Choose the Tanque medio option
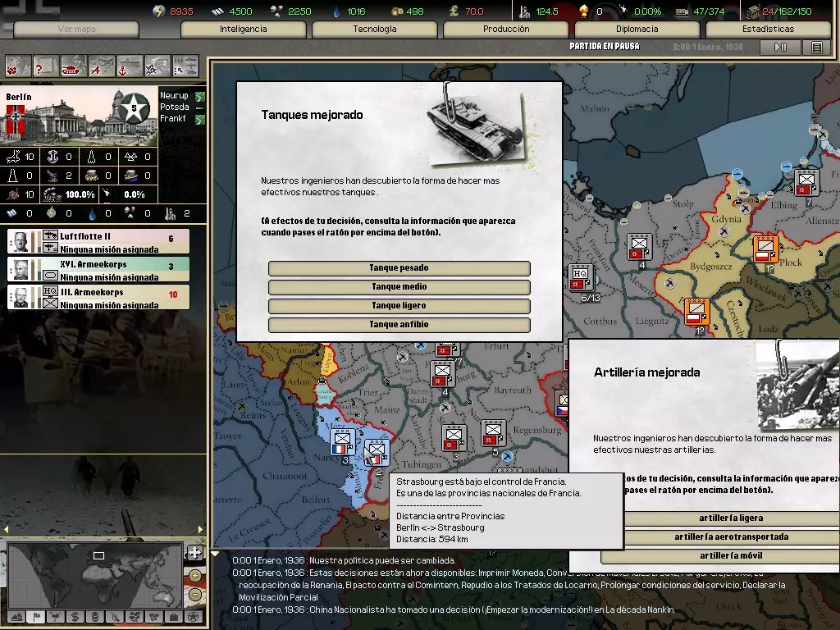 [x=399, y=286]
